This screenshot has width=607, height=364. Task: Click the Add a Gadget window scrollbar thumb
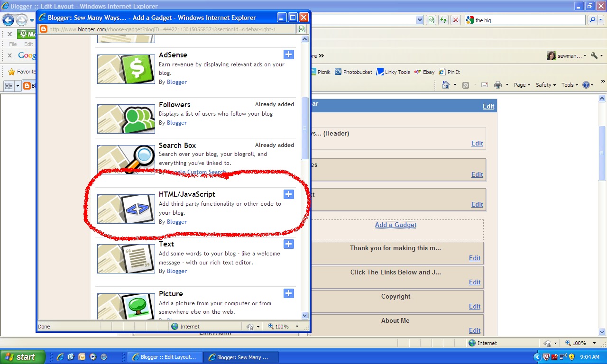(305, 128)
